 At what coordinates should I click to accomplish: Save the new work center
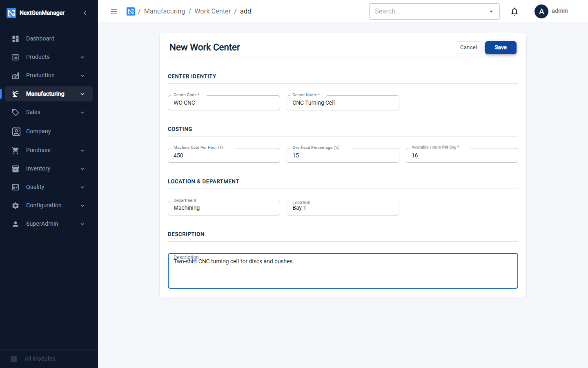[501, 47]
